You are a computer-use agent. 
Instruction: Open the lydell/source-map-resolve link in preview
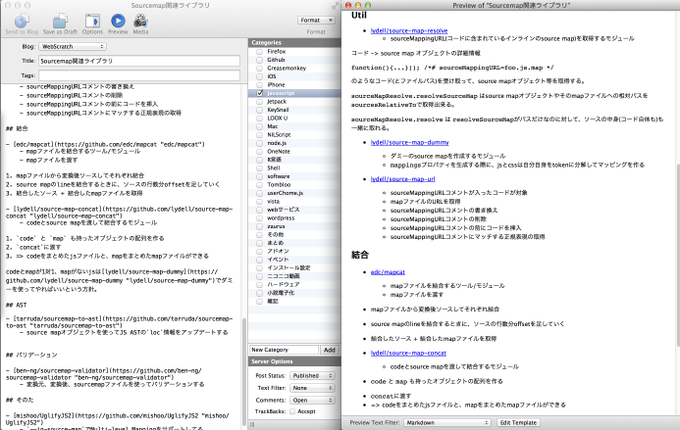(409, 31)
